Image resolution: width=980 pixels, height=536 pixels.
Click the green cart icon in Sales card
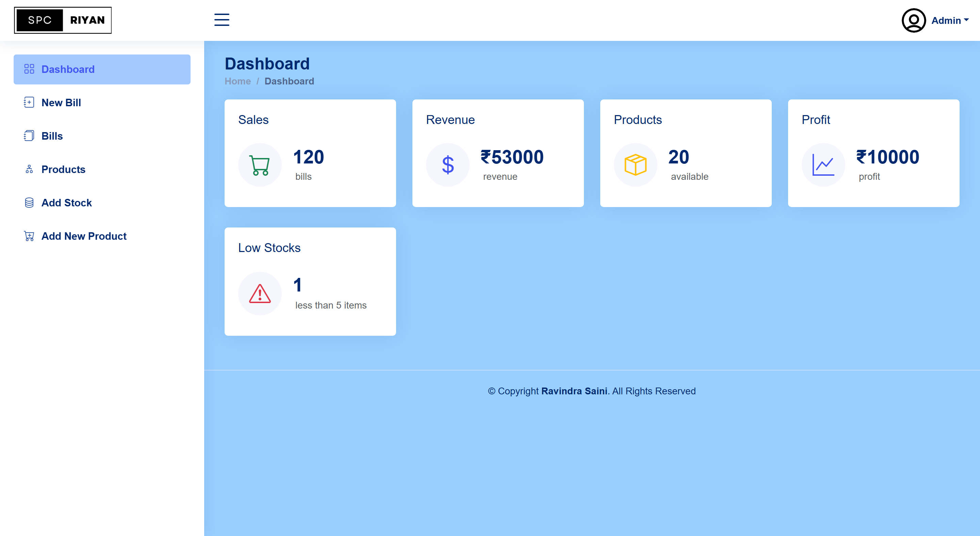coord(260,165)
